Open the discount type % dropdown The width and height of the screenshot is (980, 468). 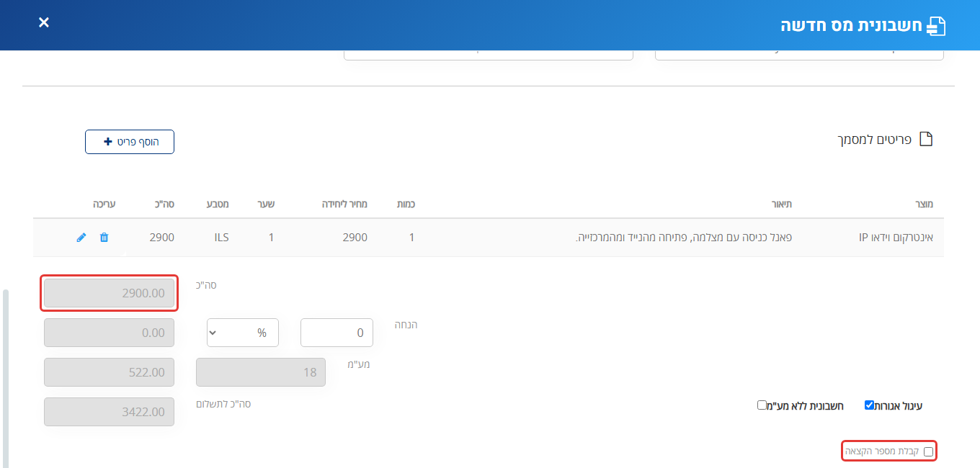pyautogui.click(x=243, y=333)
